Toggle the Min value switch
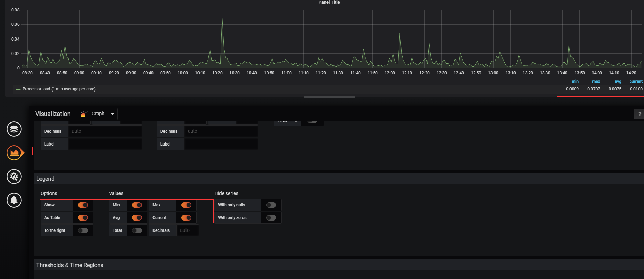The image size is (644, 279). (137, 205)
